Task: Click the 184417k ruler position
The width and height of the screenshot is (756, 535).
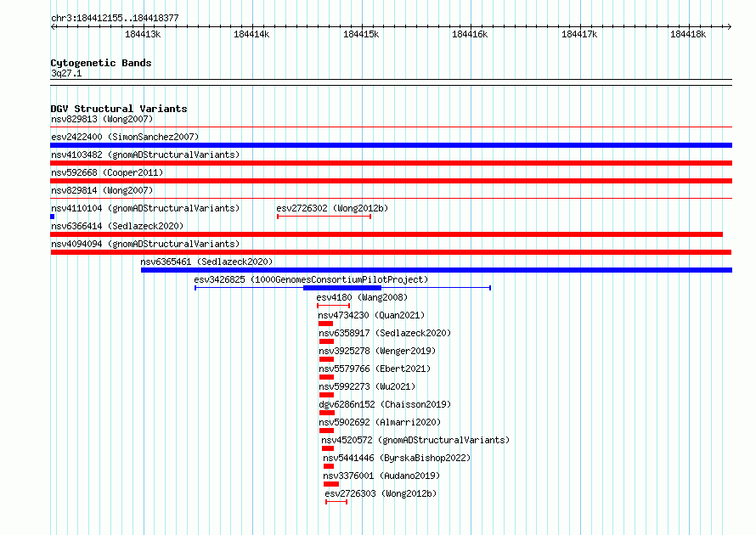Action: [x=579, y=34]
